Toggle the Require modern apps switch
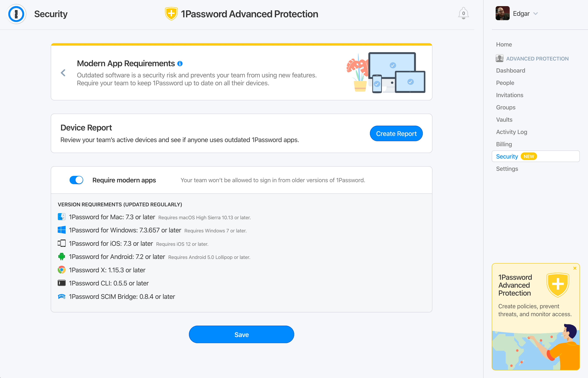The width and height of the screenshot is (588, 378). pos(76,180)
